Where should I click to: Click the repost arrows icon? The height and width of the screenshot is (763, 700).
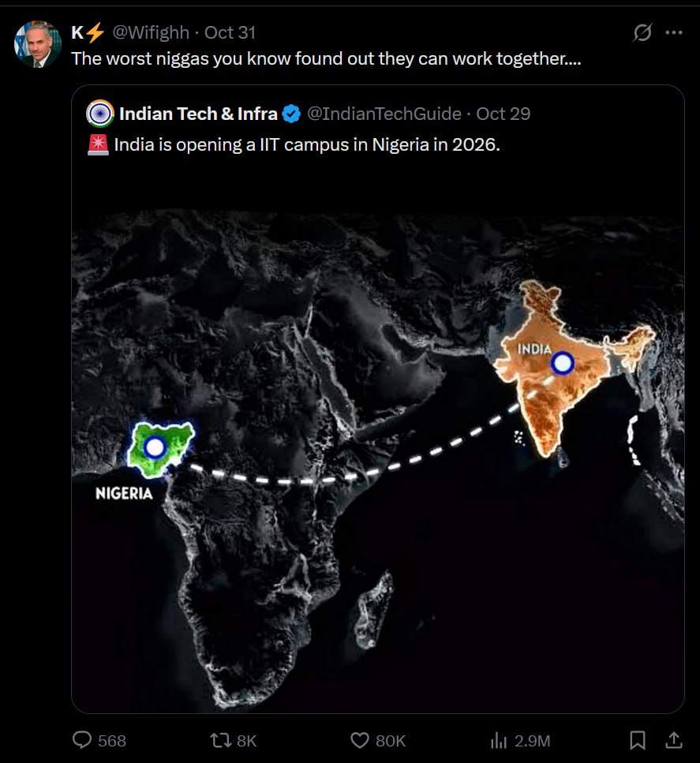[x=221, y=740]
